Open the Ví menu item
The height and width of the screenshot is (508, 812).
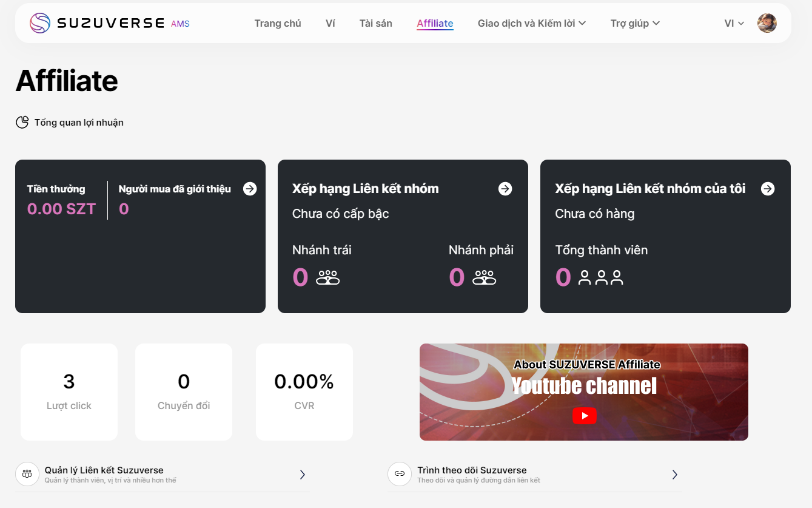pos(330,23)
